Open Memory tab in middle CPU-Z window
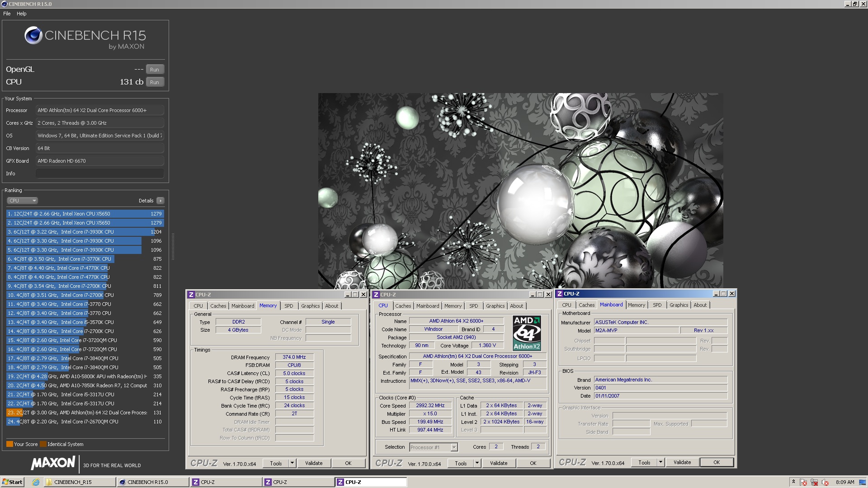This screenshot has height=488, width=868. tap(453, 306)
